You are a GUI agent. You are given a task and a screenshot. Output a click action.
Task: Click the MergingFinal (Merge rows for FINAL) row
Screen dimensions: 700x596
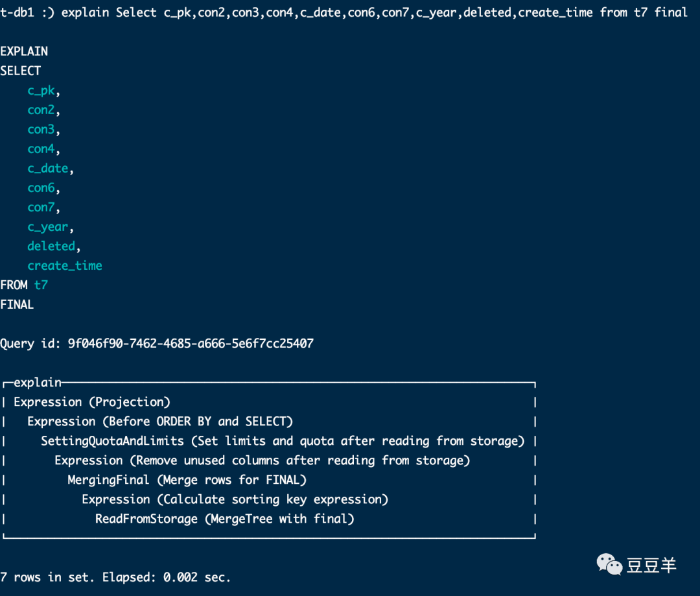[187, 480]
